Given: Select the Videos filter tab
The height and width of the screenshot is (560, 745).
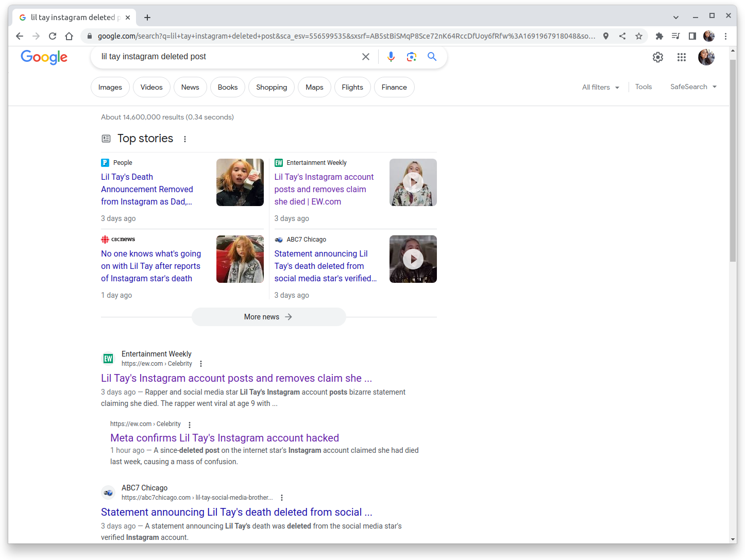Looking at the screenshot, I should 151,87.
